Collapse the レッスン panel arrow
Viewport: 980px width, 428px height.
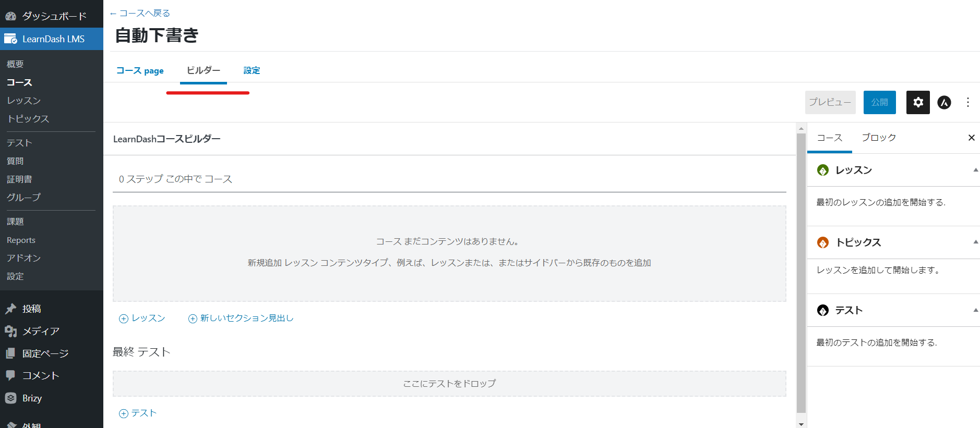975,170
